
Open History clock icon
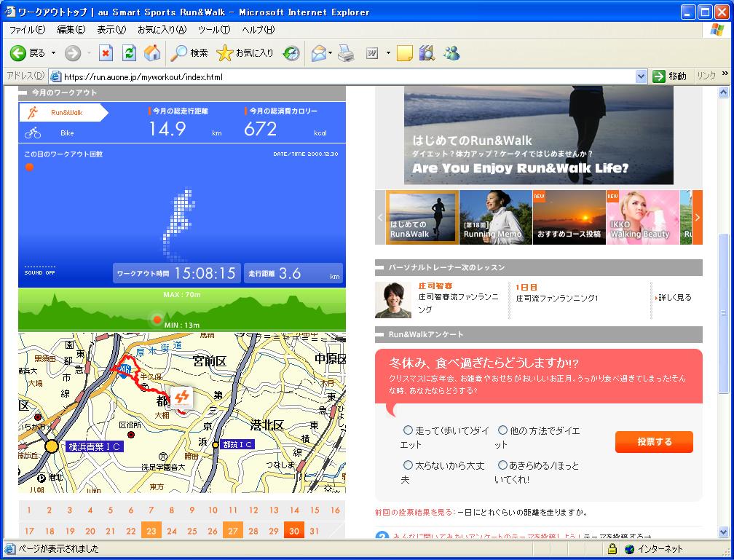[291, 53]
